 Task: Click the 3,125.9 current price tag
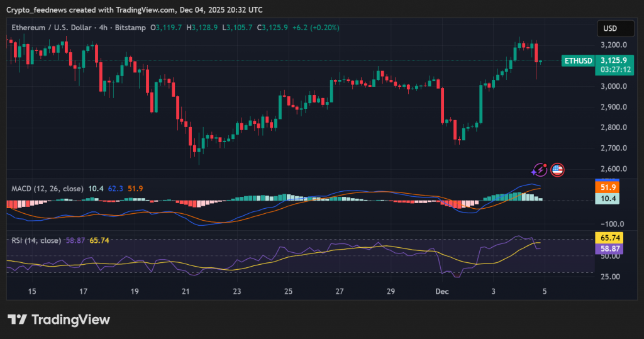pos(613,60)
